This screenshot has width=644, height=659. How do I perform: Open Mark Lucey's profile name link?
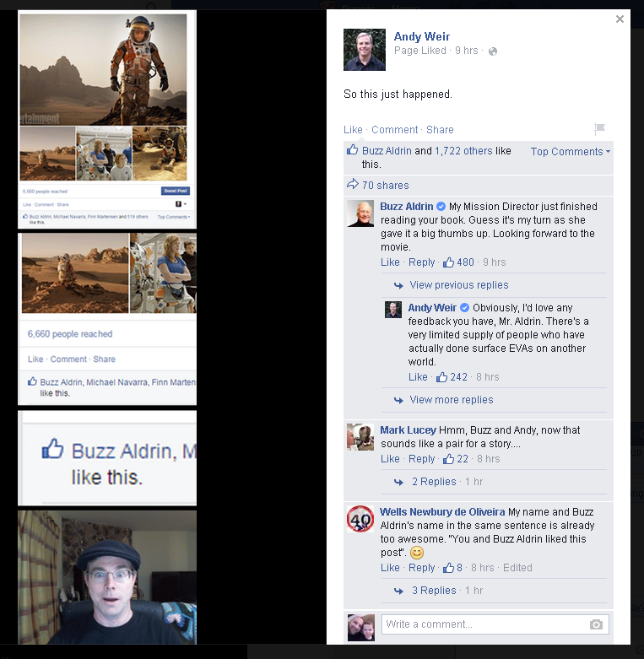[409, 430]
